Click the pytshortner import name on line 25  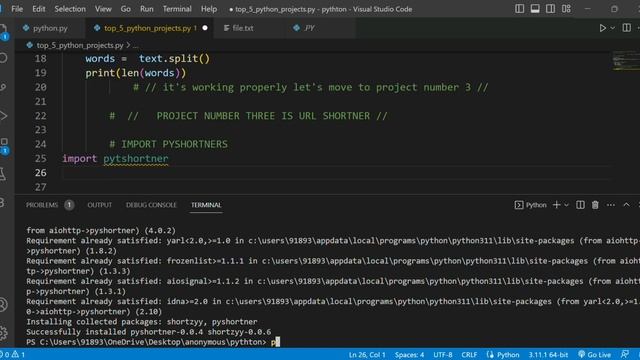click(x=136, y=158)
